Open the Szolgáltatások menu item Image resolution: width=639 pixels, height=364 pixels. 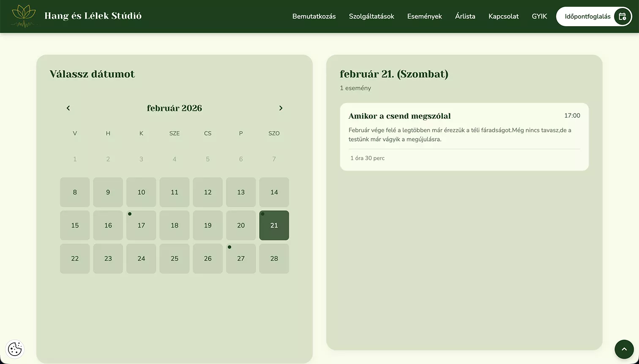[x=371, y=16]
